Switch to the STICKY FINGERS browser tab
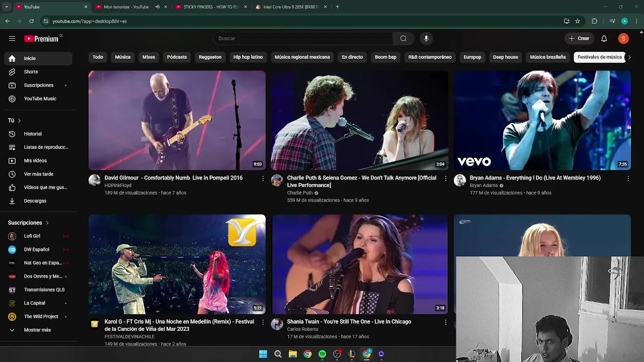The height and width of the screenshot is (362, 644). coord(210,7)
